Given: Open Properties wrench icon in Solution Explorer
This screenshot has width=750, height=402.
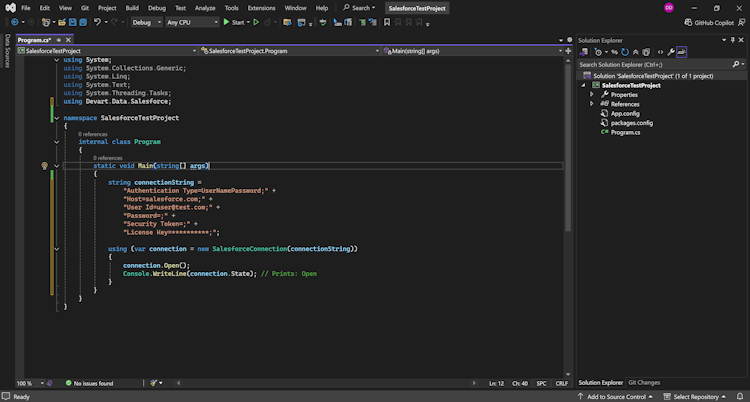Looking at the screenshot, I should click(671, 52).
